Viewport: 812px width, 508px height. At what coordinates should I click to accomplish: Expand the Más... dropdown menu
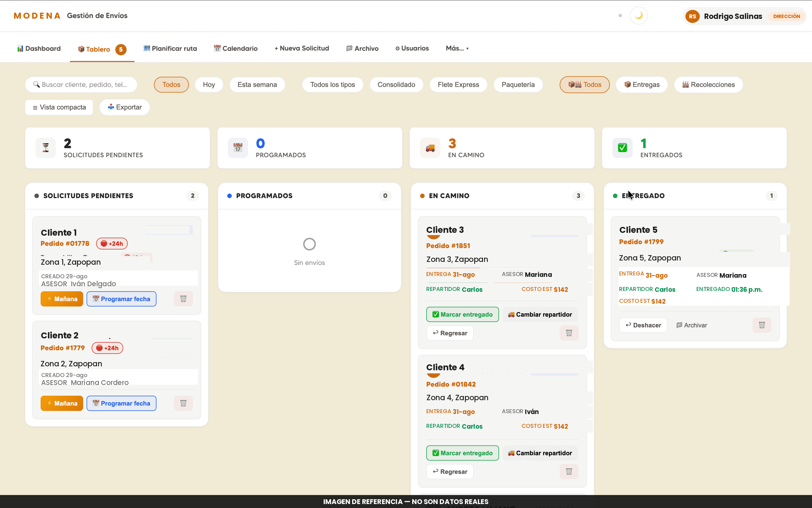[457, 48]
